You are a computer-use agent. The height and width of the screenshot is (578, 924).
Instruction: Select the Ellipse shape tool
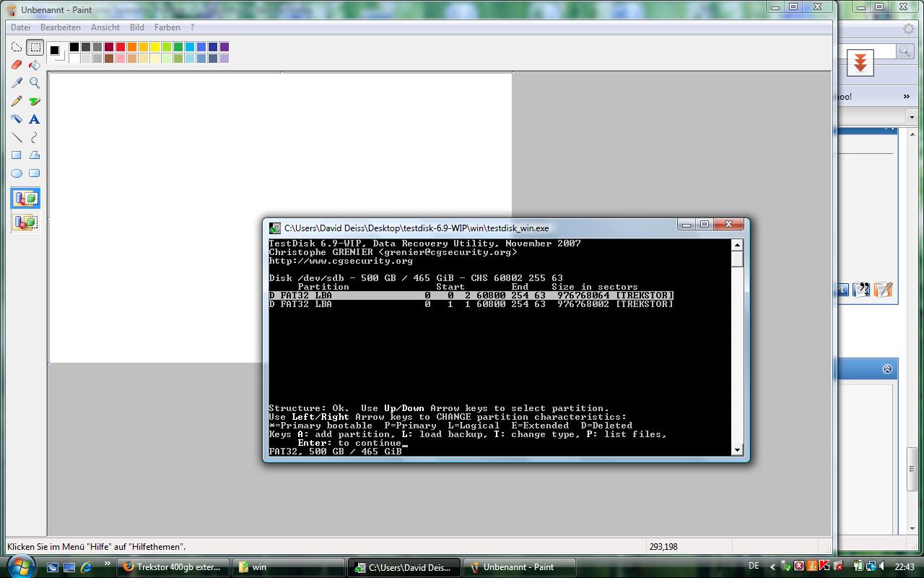pyautogui.click(x=17, y=173)
